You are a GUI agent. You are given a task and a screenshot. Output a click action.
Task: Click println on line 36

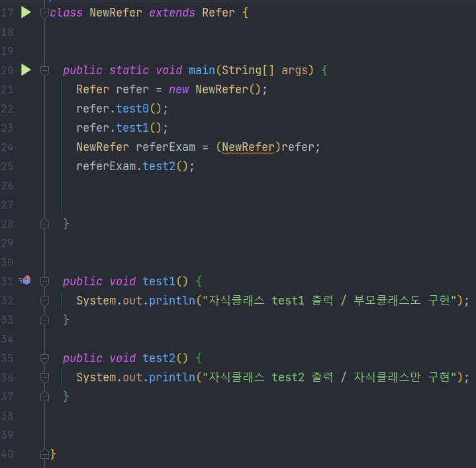(x=172, y=377)
